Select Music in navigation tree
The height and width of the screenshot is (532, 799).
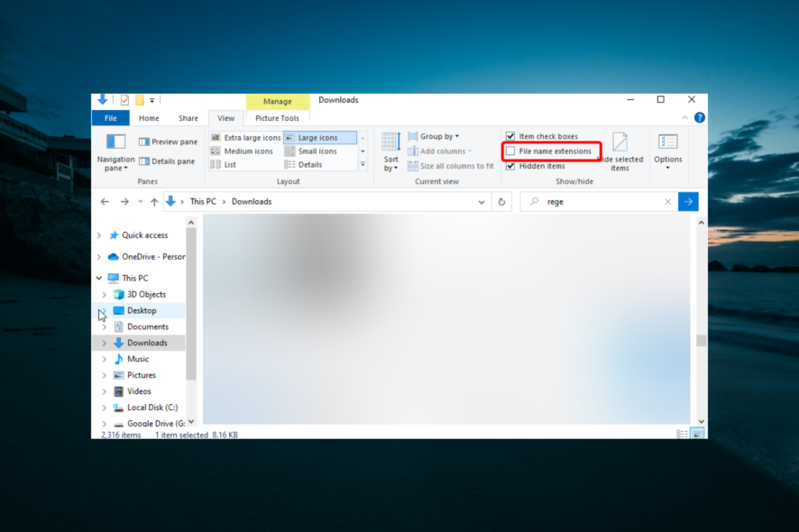(138, 359)
